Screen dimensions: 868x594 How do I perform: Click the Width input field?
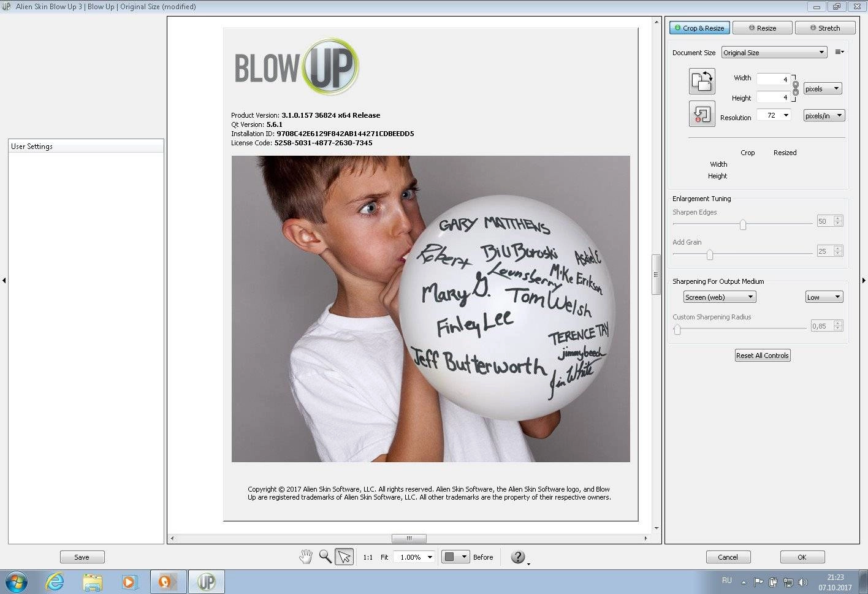pyautogui.click(x=773, y=79)
